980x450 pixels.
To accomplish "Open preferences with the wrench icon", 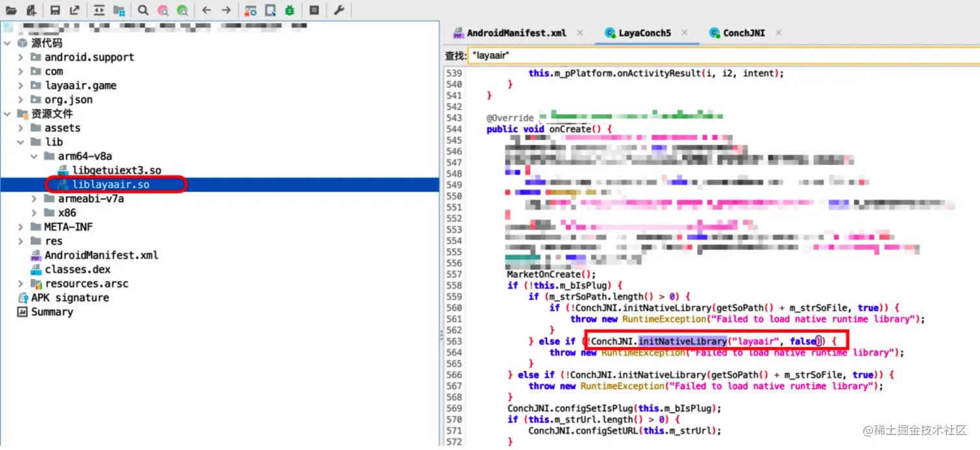I will pyautogui.click(x=338, y=10).
